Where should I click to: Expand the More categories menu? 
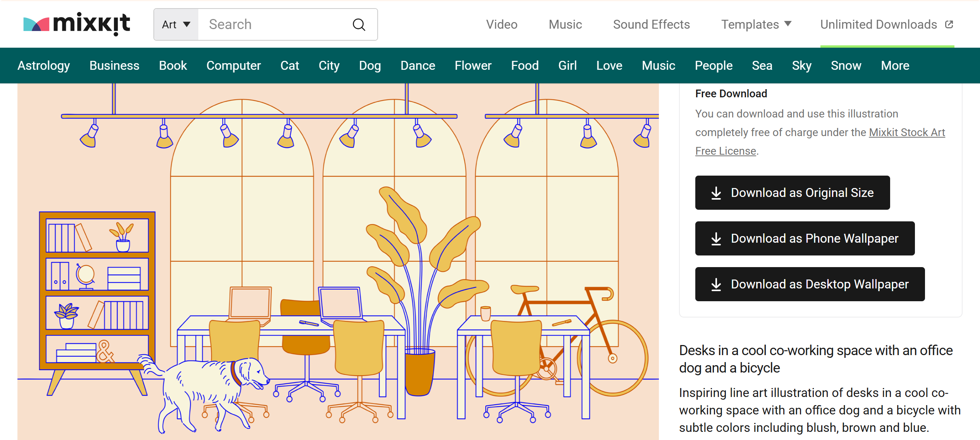click(895, 66)
